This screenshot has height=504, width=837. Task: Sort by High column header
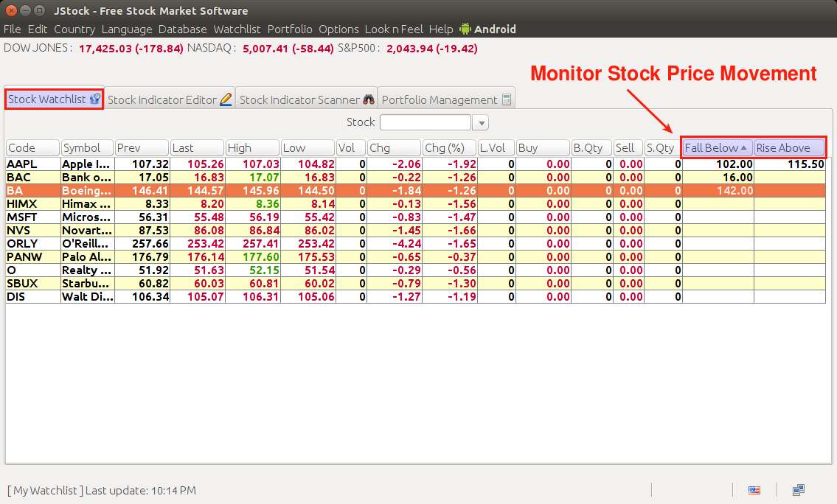[252, 147]
